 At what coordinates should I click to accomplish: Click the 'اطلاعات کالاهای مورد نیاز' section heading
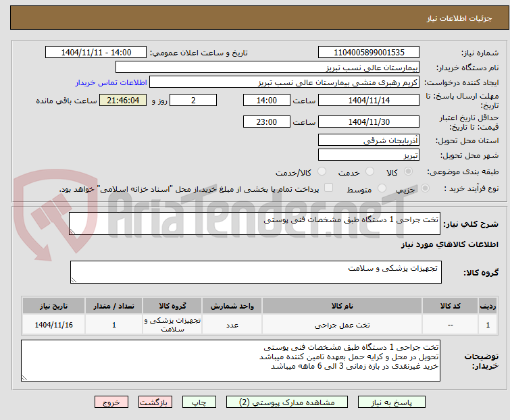(449, 244)
